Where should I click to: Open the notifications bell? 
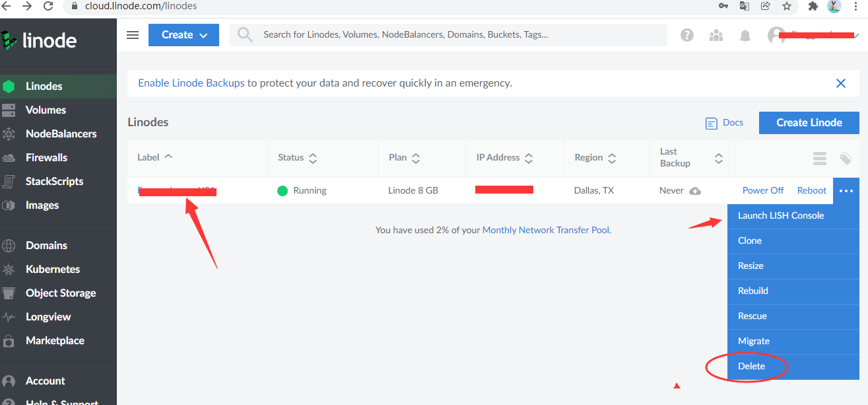(745, 35)
